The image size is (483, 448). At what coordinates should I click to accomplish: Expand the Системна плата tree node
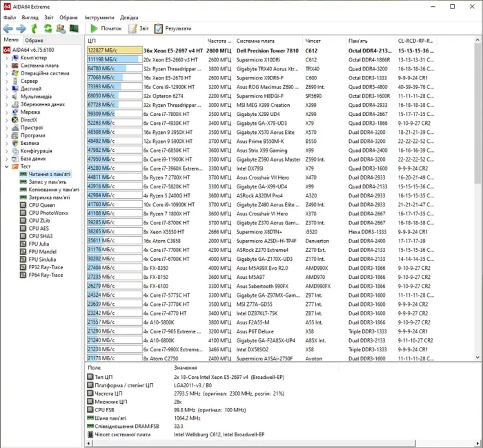[6, 66]
